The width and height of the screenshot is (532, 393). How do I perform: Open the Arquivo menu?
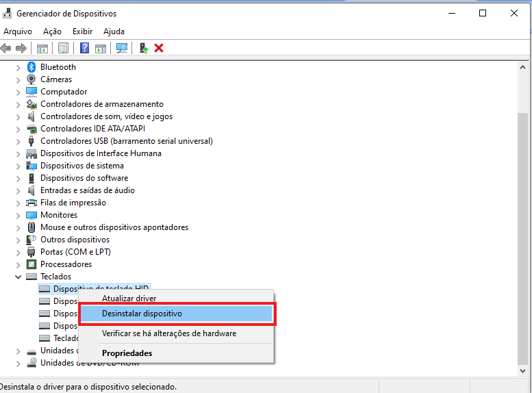click(18, 31)
